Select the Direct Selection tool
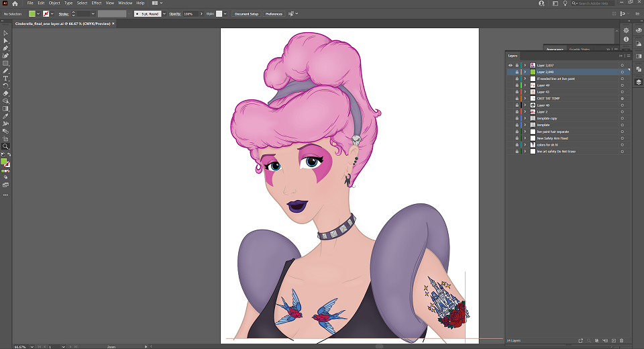The height and width of the screenshot is (349, 644). coord(6,41)
